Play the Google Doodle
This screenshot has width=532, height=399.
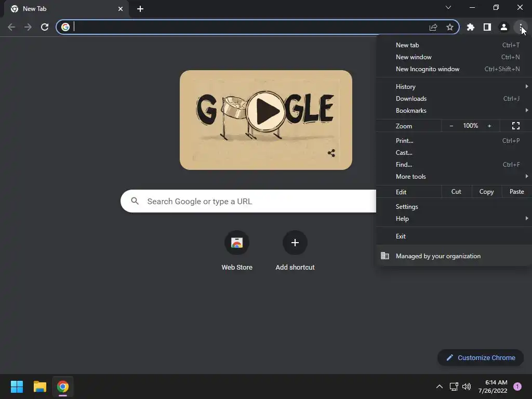pos(265,111)
